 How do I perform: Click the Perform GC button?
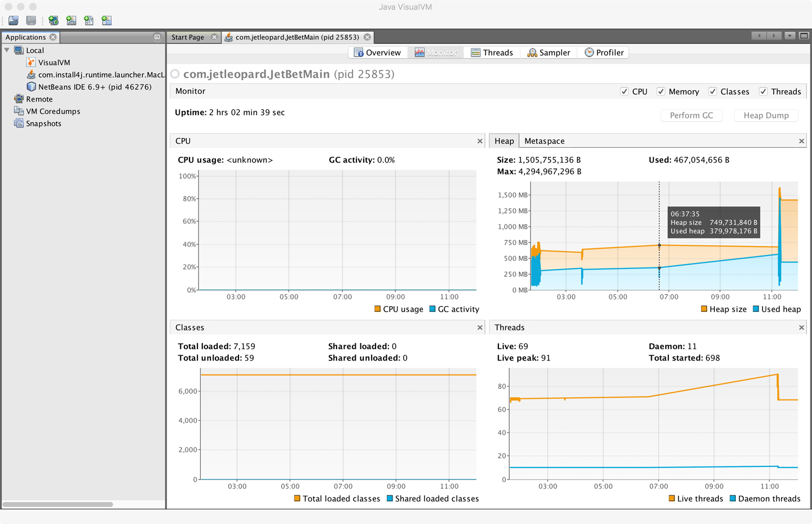click(691, 116)
